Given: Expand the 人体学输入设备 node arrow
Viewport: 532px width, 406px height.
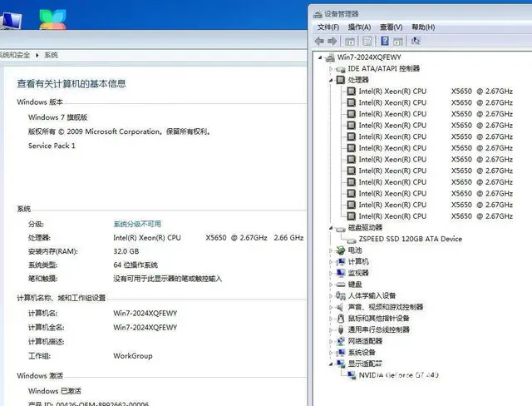Looking at the screenshot, I should (x=331, y=295).
